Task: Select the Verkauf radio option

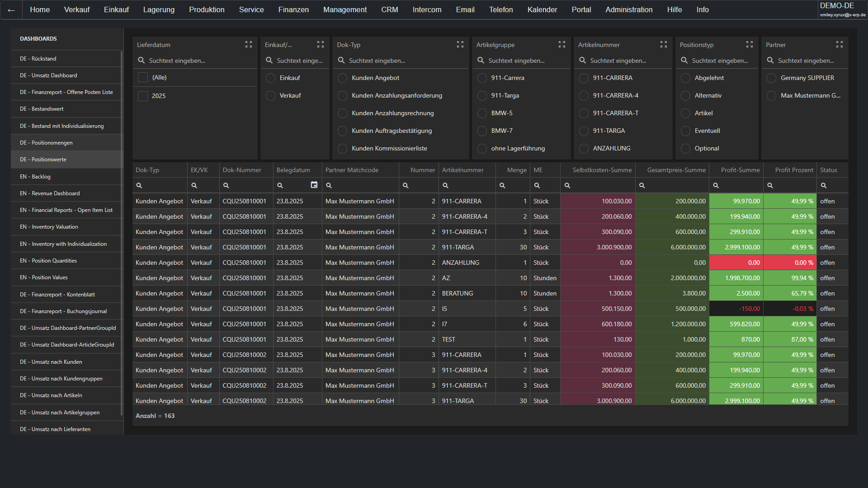Action: [271, 96]
